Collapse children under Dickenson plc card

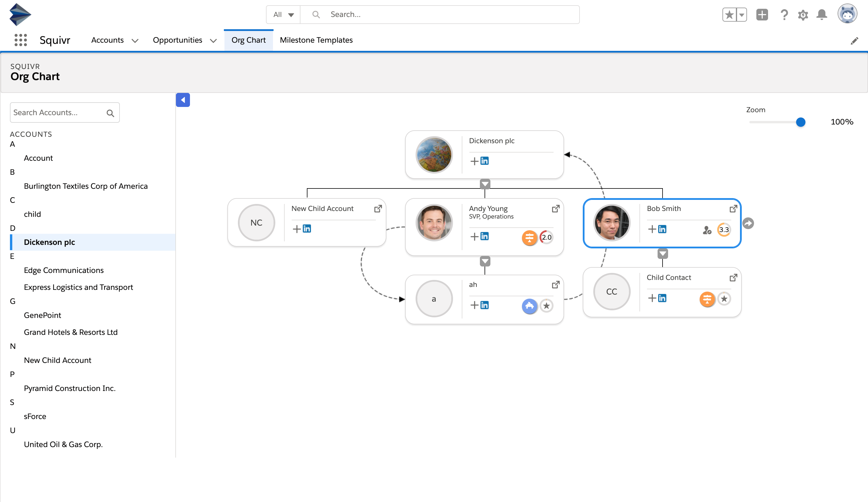click(485, 184)
